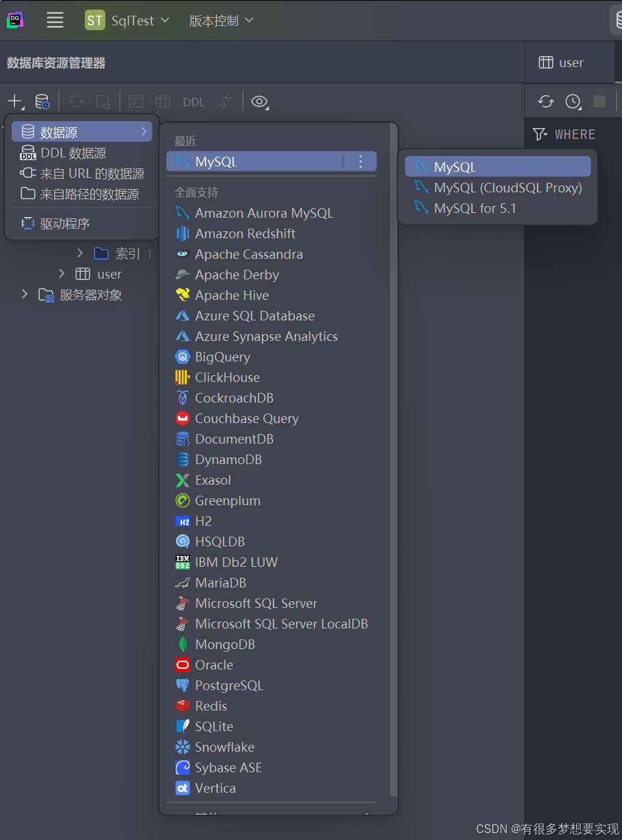Choose Apache Derby
The width and height of the screenshot is (622, 840).
pos(271,275)
